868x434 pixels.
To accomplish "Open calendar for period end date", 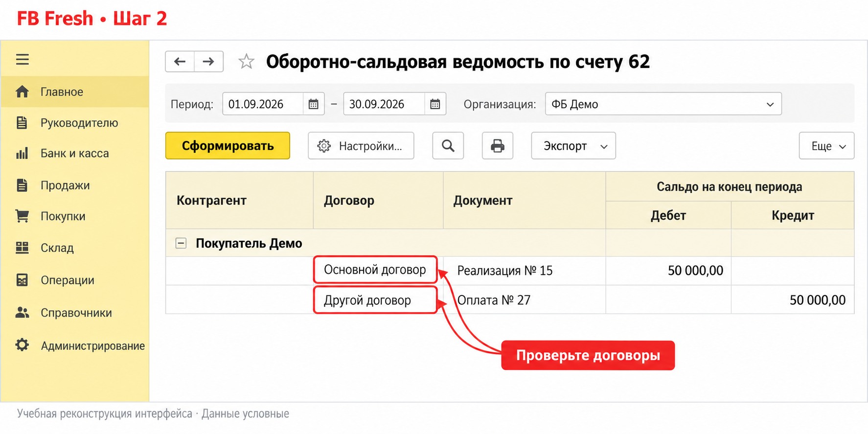I will pyautogui.click(x=435, y=104).
